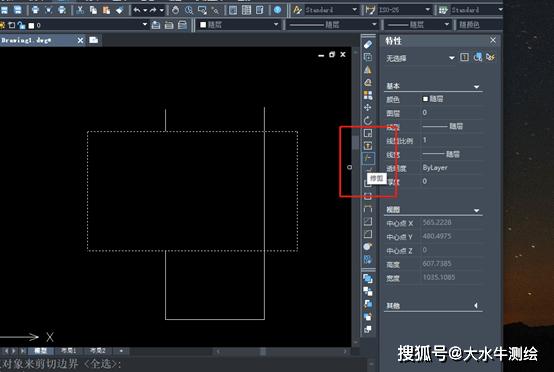Collapse the 视图 section

point(476,211)
